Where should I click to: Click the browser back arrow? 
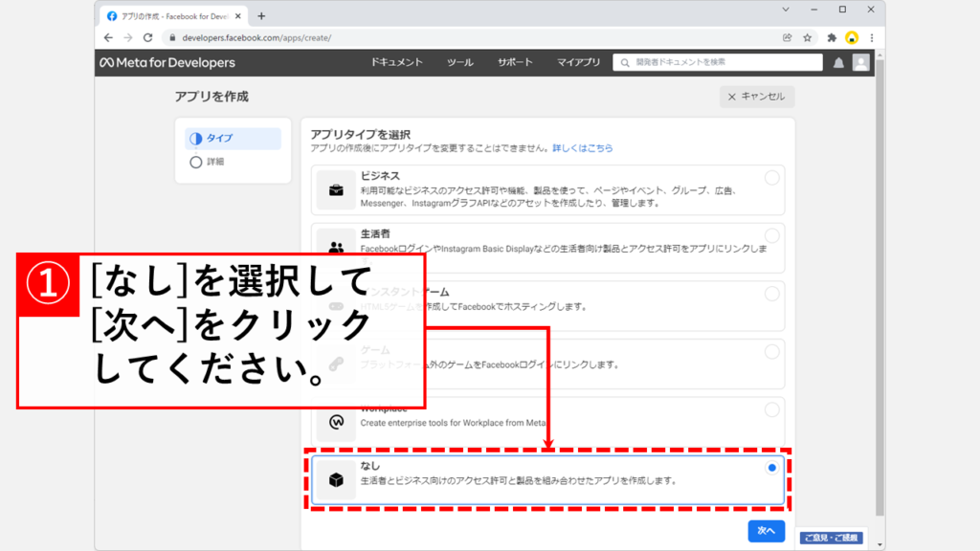click(x=108, y=37)
